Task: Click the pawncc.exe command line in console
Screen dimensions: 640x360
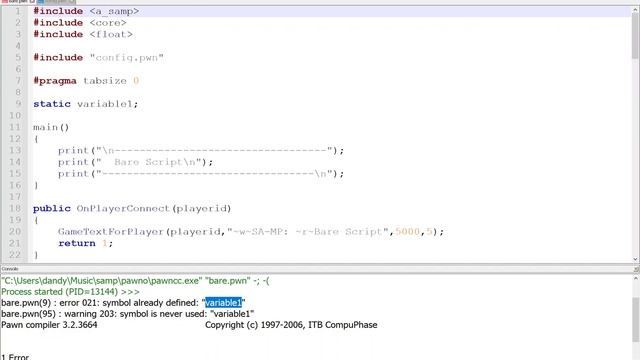Action: (x=136, y=281)
